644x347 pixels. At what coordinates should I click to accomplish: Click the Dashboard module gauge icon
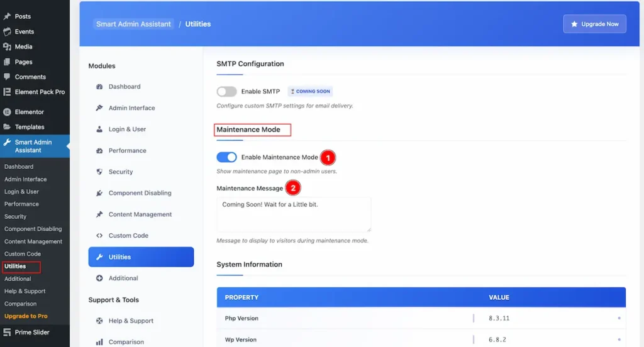[x=99, y=87]
